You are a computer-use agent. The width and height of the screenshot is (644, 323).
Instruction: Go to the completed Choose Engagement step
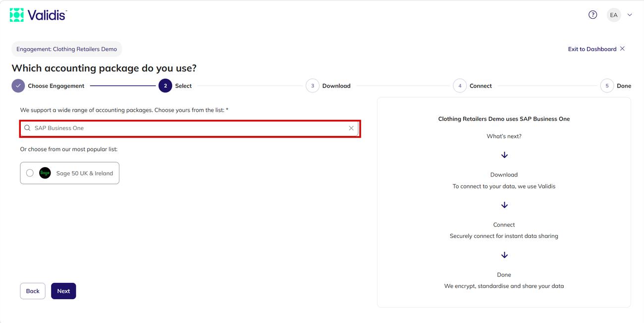click(48, 86)
